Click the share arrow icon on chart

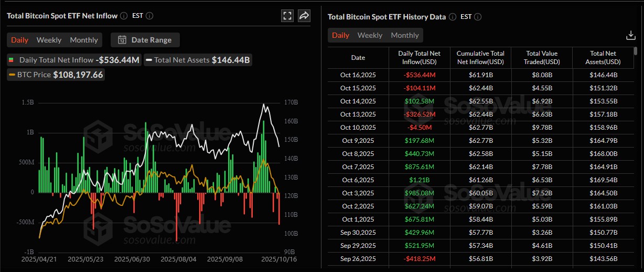click(x=304, y=16)
